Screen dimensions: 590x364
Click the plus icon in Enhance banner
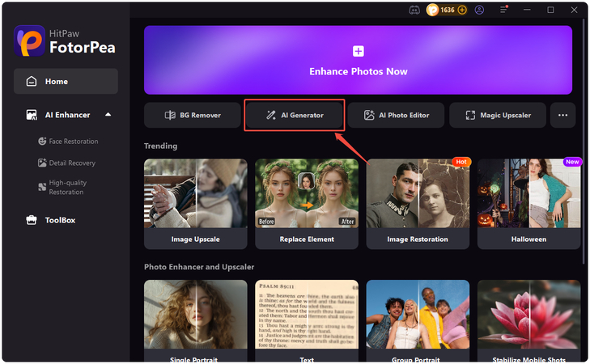coord(359,51)
